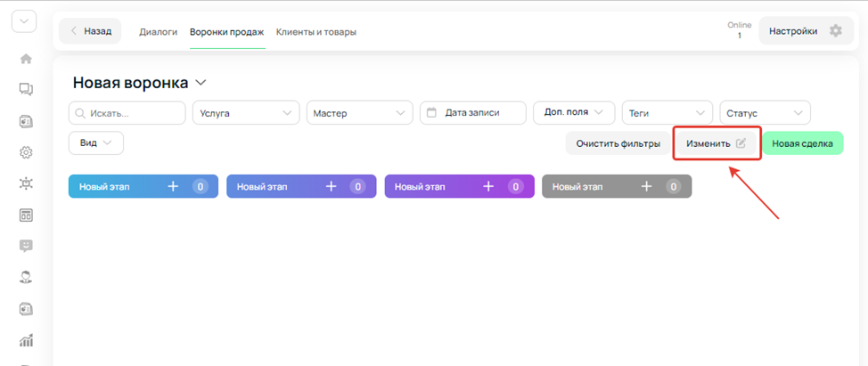868x366 pixels.
Task: Click the back arrow in Назад button
Action: [74, 31]
